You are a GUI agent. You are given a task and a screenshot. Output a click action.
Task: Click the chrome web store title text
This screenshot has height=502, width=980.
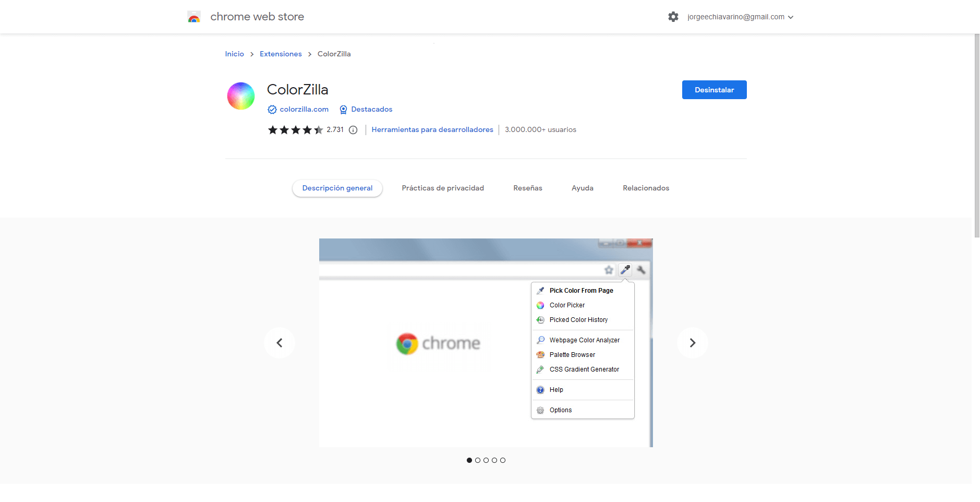tap(257, 17)
